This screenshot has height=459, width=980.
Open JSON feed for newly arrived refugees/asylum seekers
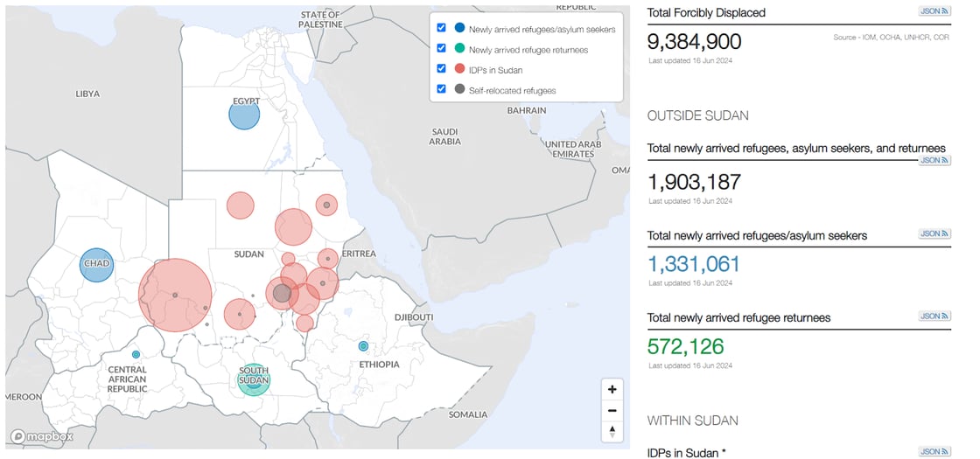(x=934, y=234)
